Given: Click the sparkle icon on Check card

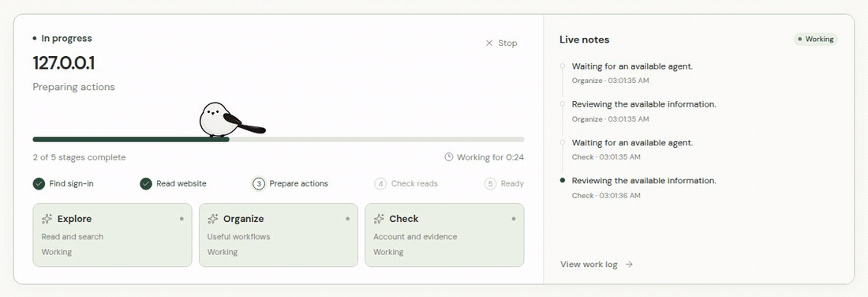Looking at the screenshot, I should pos(379,219).
